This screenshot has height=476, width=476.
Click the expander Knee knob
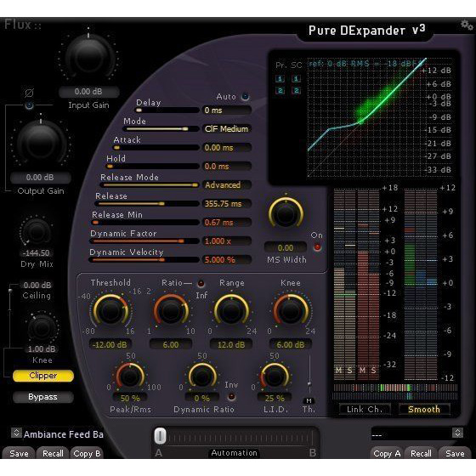tap(291, 310)
